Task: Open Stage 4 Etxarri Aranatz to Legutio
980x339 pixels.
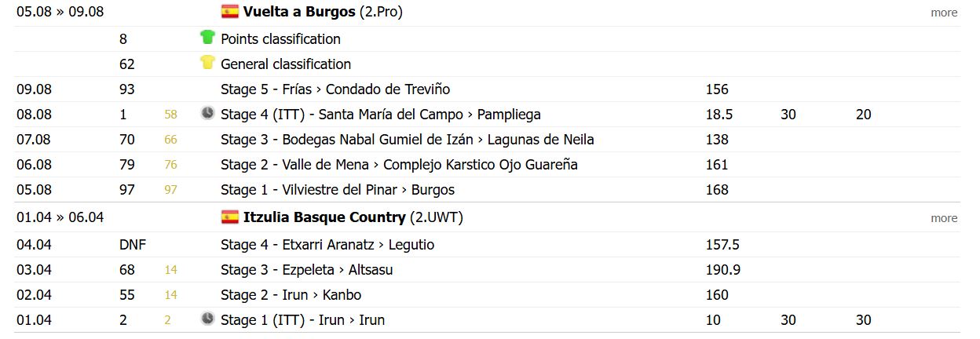Action: 327,245
